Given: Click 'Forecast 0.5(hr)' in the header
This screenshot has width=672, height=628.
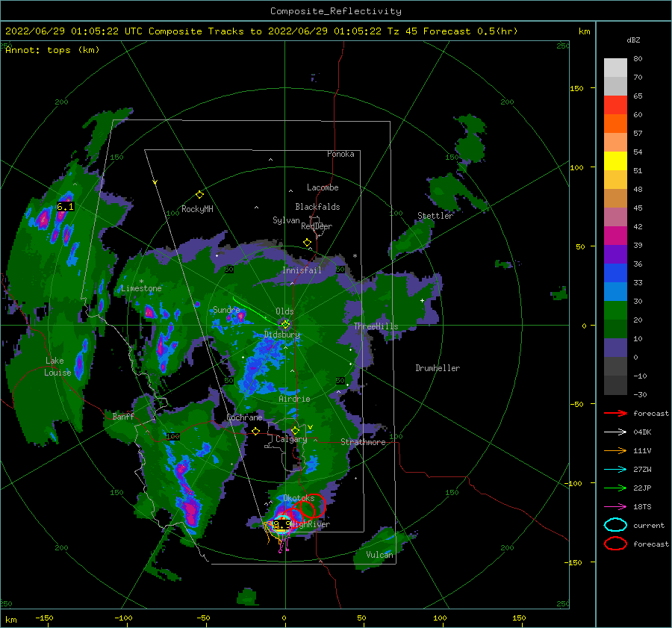Looking at the screenshot, I should point(470,31).
